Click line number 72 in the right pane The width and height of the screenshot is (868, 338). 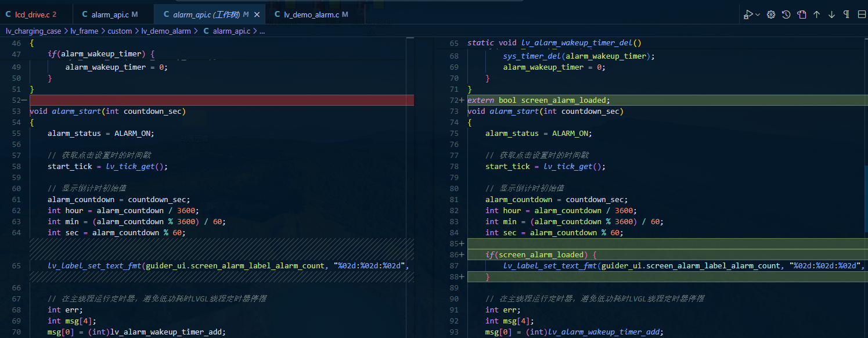click(453, 100)
